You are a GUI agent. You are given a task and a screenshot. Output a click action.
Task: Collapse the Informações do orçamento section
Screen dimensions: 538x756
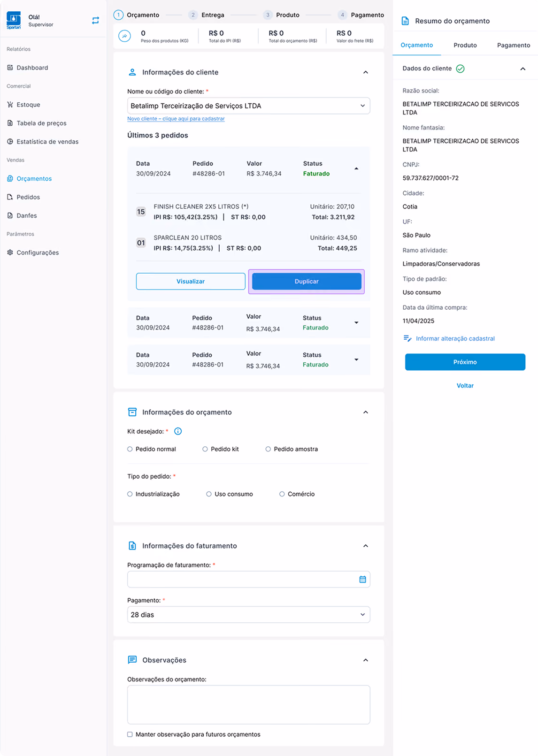[x=366, y=412]
